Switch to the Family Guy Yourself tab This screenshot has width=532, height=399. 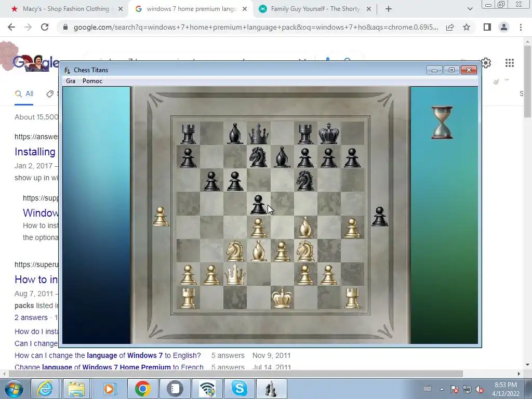pyautogui.click(x=315, y=9)
